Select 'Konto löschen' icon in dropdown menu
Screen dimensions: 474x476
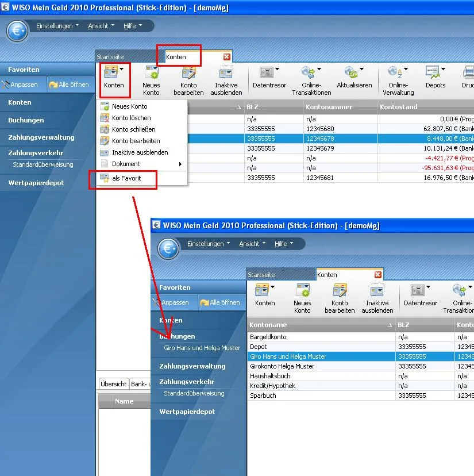105,118
